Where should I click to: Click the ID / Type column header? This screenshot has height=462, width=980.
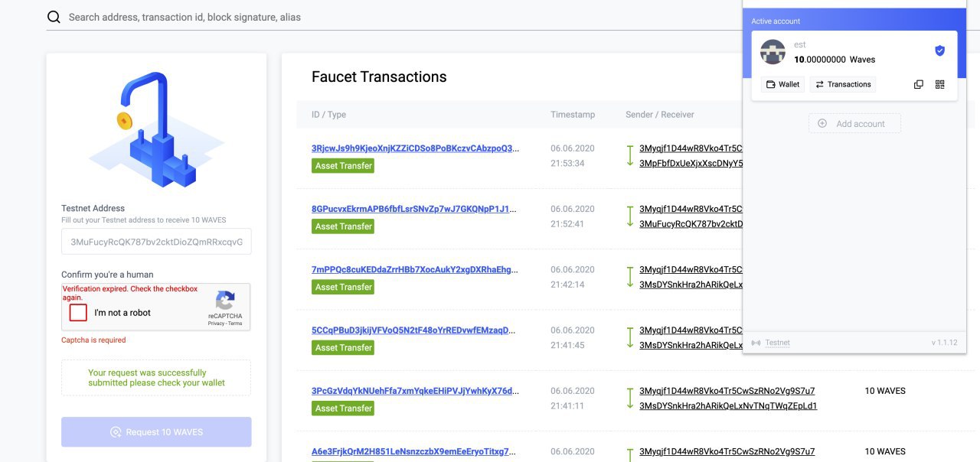click(x=328, y=115)
